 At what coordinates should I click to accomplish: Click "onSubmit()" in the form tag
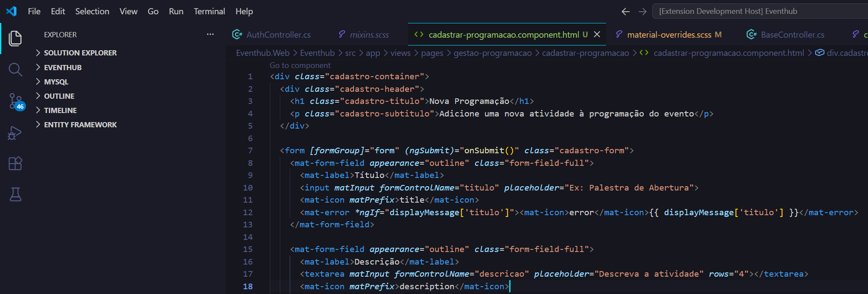489,151
